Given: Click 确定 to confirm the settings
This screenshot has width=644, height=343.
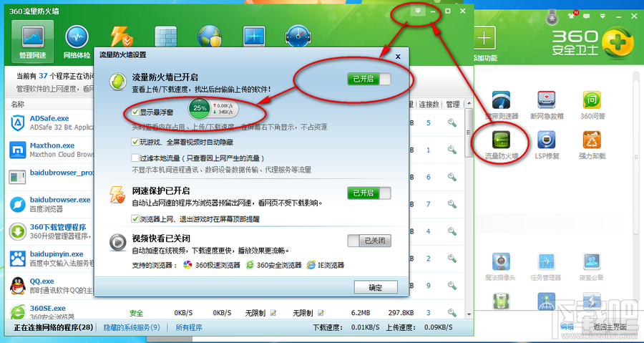Looking at the screenshot, I should 376,287.
